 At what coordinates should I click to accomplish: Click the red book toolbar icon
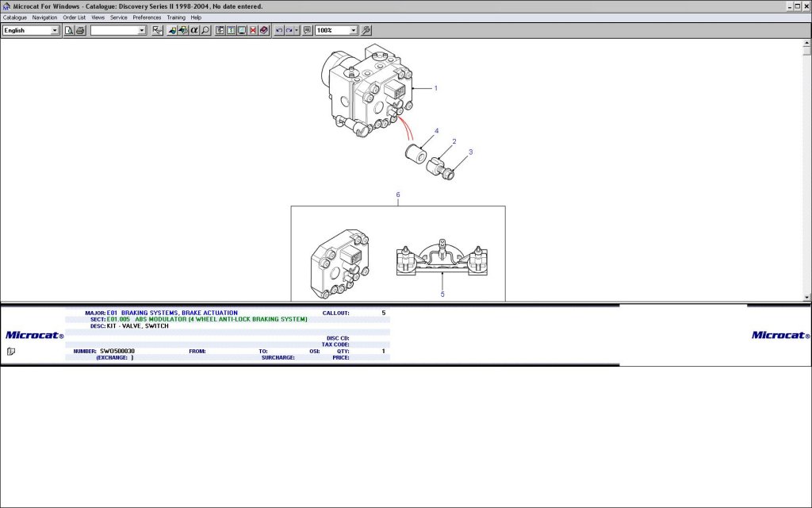pyautogui.click(x=263, y=31)
